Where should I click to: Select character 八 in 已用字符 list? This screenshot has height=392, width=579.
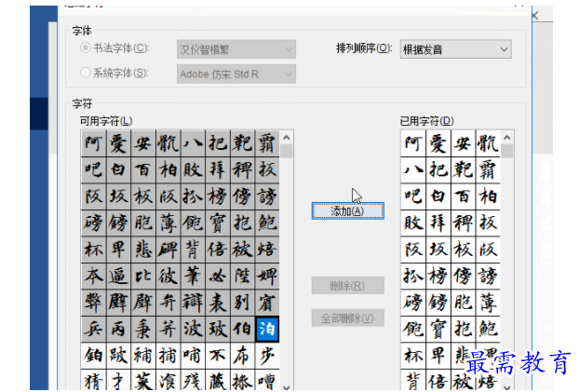(x=413, y=169)
